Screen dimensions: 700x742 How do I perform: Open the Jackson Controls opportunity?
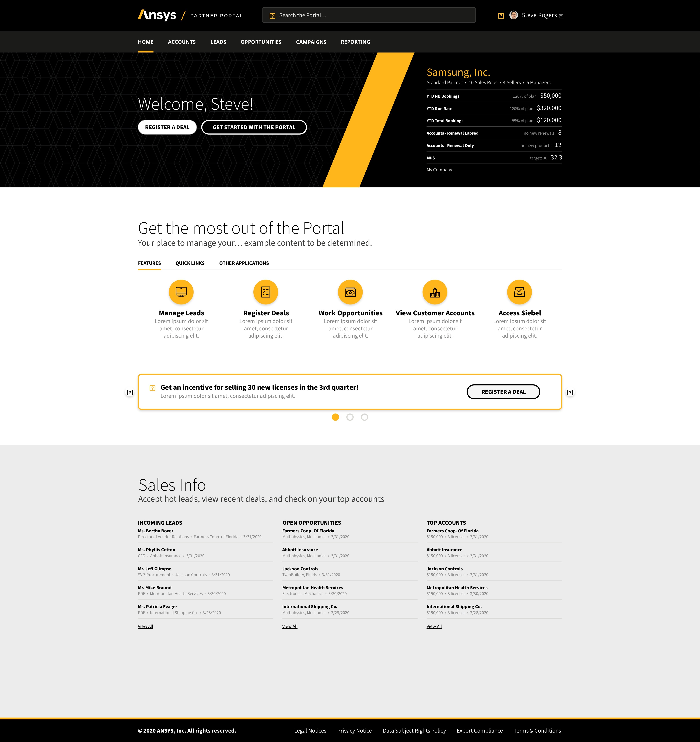click(x=300, y=569)
